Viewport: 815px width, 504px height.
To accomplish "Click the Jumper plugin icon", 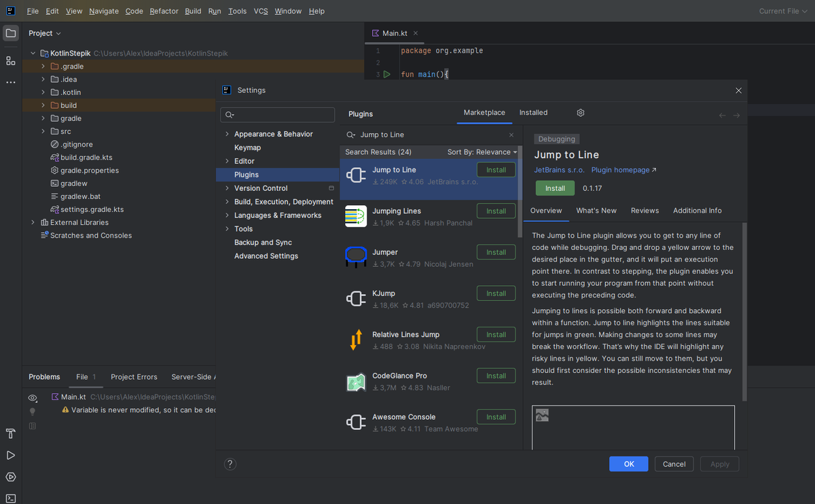I will click(356, 257).
